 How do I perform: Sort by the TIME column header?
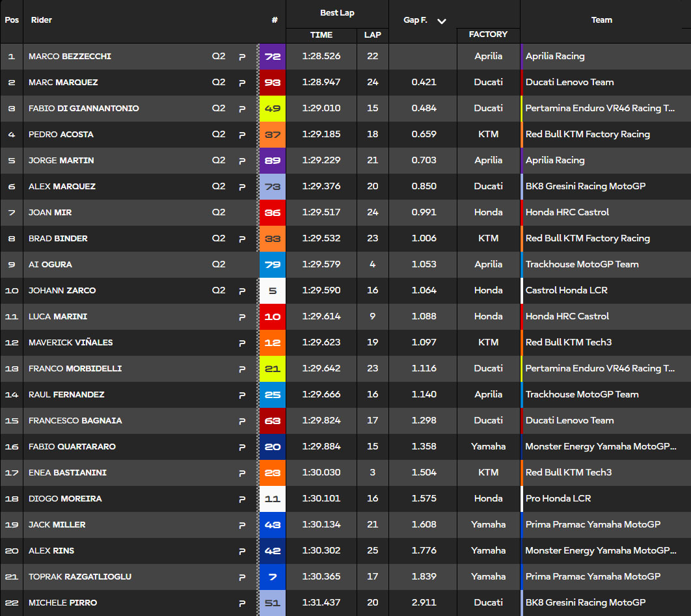coord(321,35)
